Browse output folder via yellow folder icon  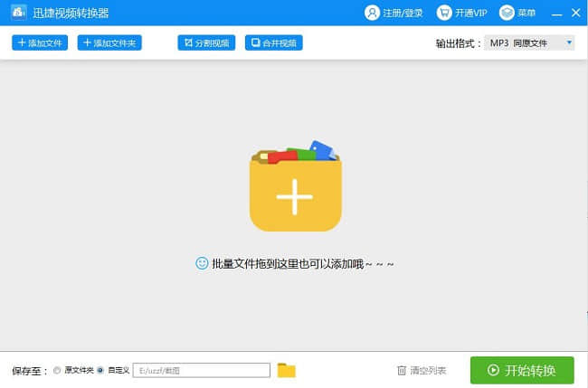tap(287, 371)
